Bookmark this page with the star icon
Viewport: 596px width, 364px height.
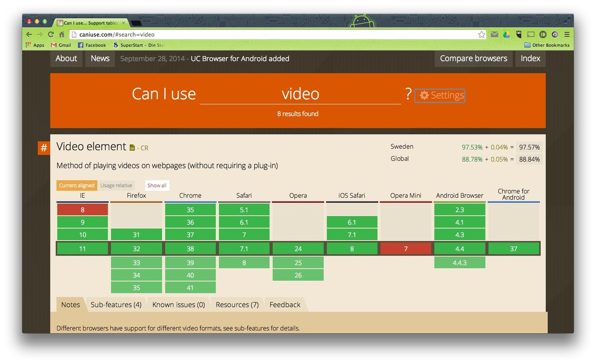tap(481, 34)
